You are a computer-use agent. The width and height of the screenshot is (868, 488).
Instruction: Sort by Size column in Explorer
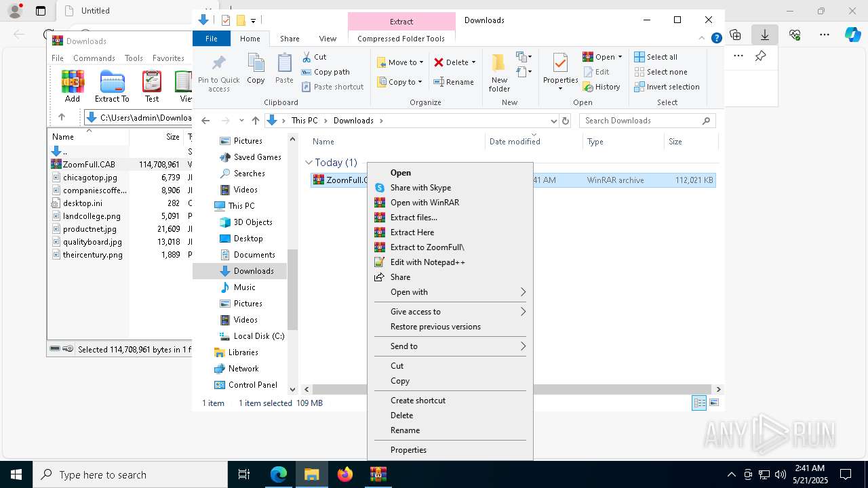(690, 142)
